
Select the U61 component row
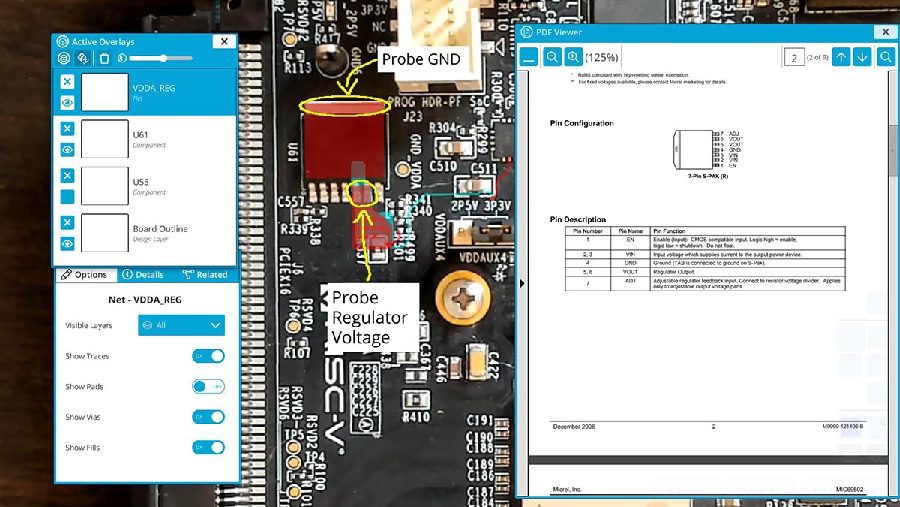[145, 139]
